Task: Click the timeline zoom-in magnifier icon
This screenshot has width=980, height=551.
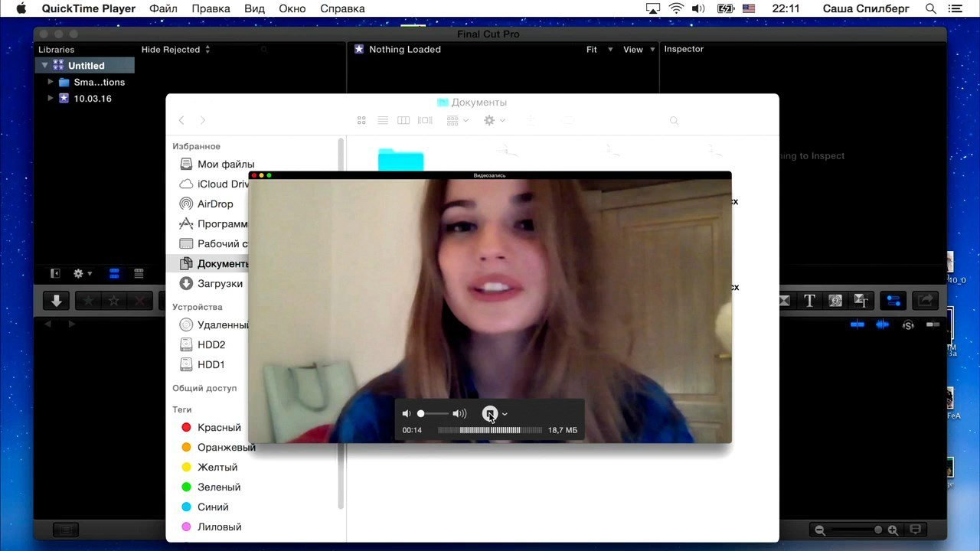Action: pos(892,530)
